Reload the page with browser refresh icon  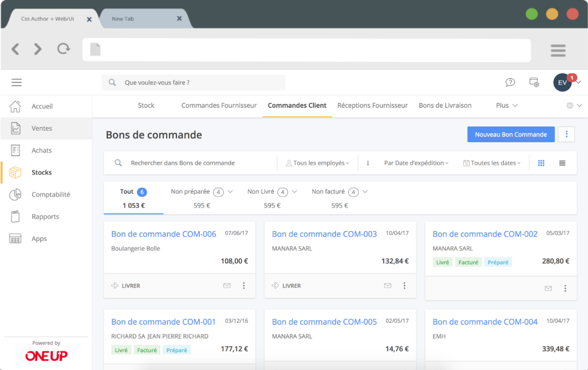(x=64, y=49)
